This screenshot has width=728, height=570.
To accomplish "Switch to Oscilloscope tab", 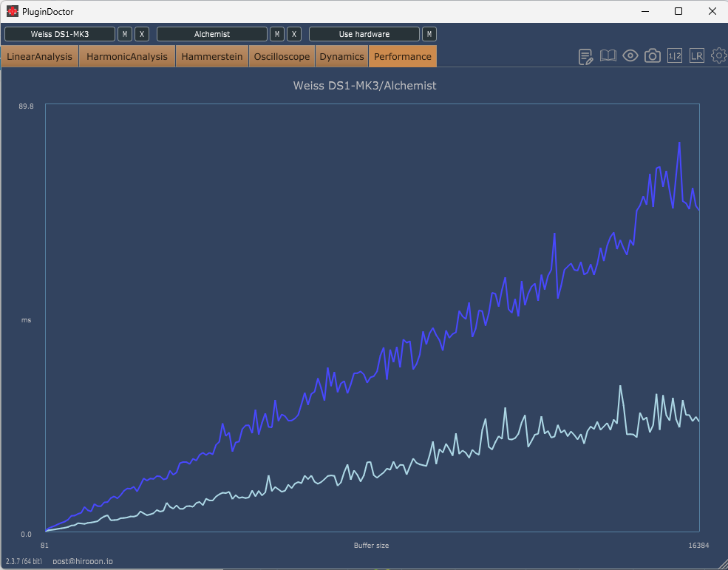I will 282,56.
